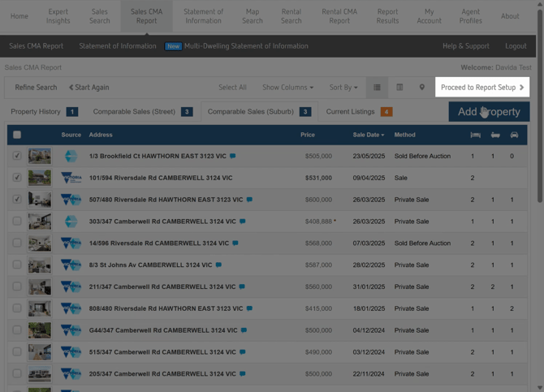544x392 pixels.
Task: Sort by bedrooms column icon
Action: pyautogui.click(x=475, y=135)
